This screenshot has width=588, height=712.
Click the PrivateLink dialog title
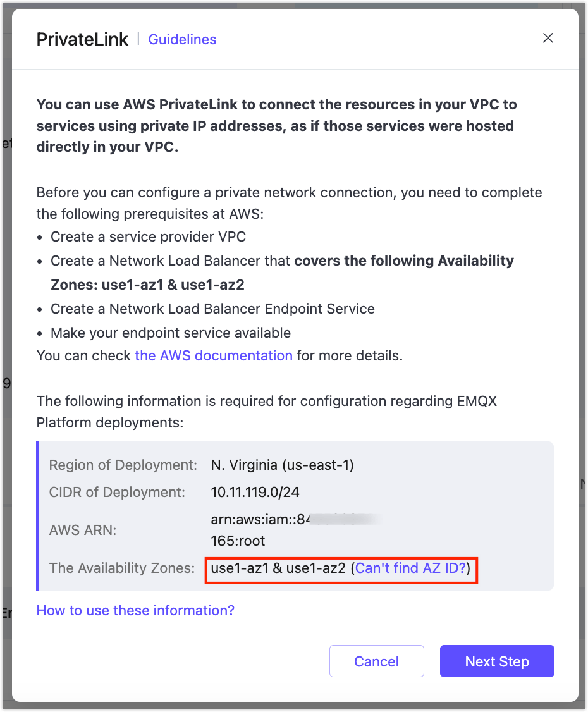pos(82,39)
